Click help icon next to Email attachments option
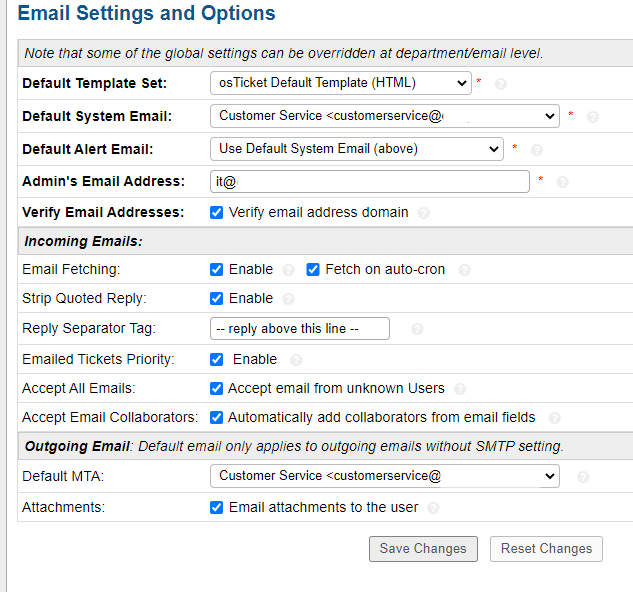Viewport: 633px width, 592px height. (x=433, y=508)
